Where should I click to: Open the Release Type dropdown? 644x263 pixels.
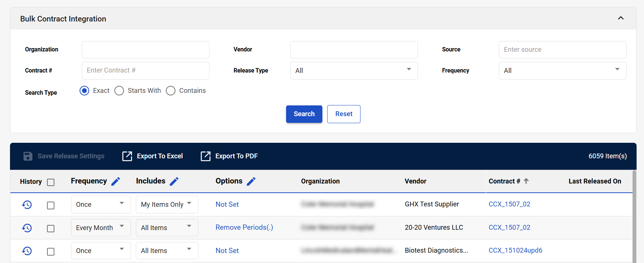point(353,71)
